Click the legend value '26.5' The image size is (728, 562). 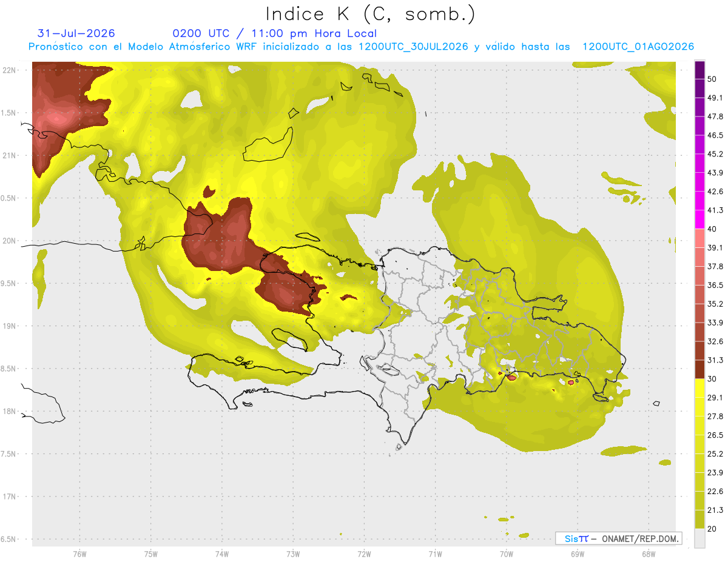(x=715, y=435)
